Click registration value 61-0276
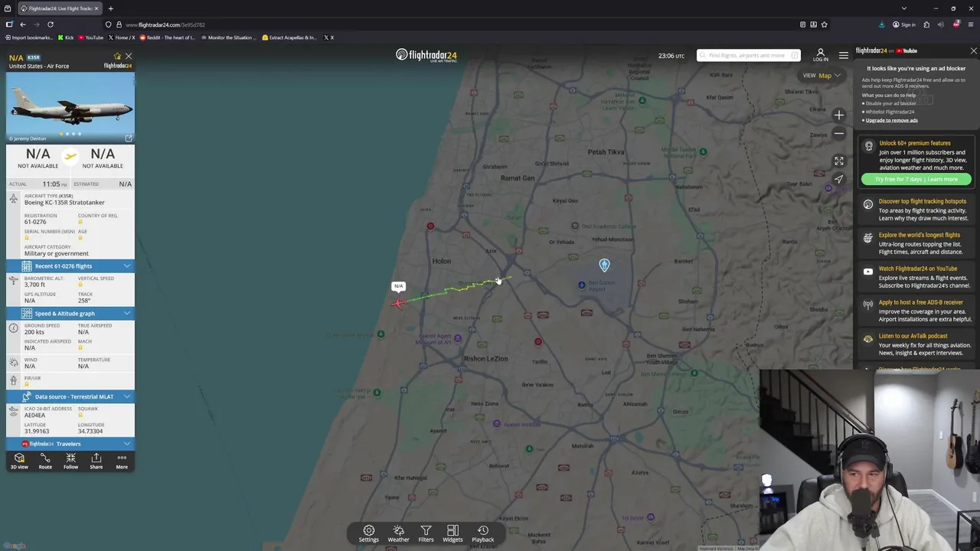This screenshot has width=980, height=551. pos(35,222)
